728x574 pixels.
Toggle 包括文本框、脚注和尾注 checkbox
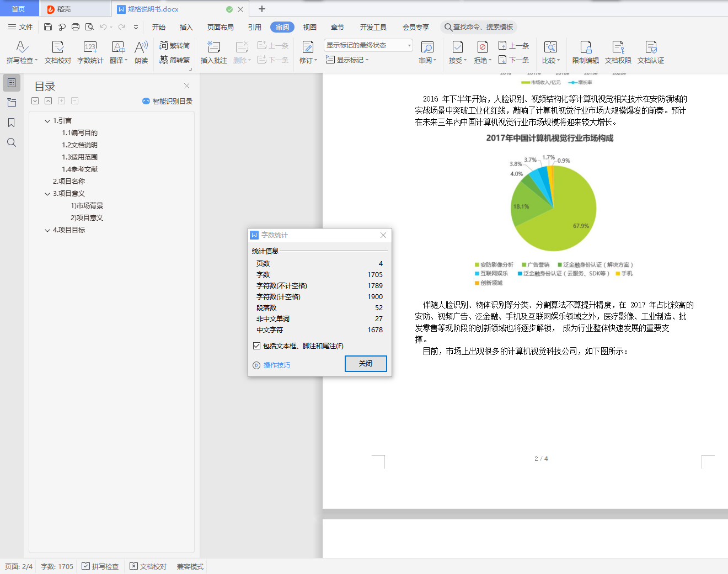257,346
